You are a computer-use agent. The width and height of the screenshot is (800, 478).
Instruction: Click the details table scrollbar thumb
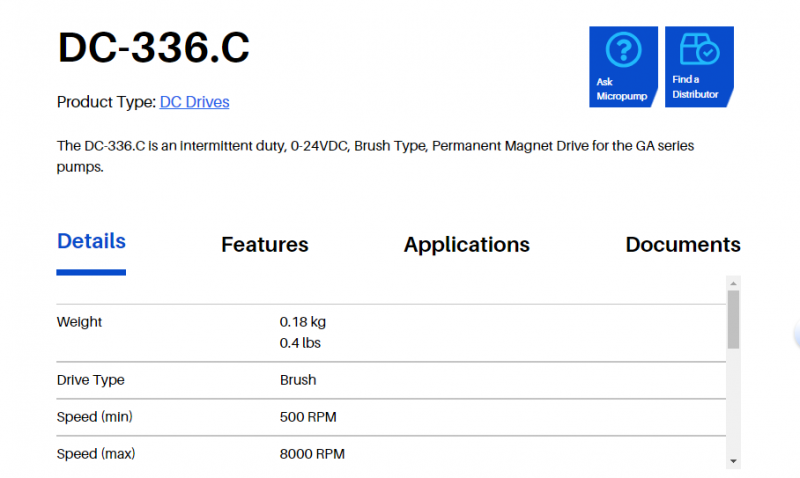coord(733,320)
